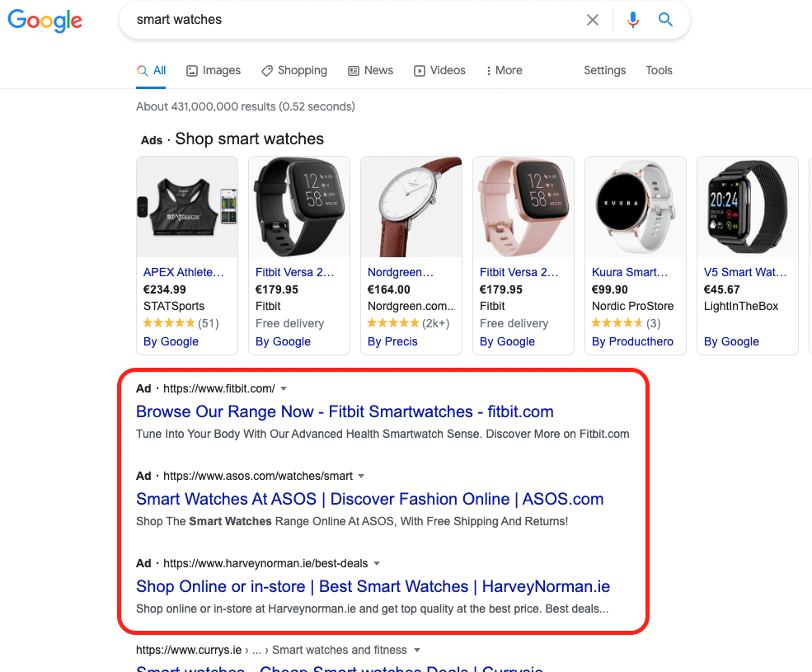Run search with the magnifier icon
Viewport: 812px width, 672px height.
coord(665,20)
